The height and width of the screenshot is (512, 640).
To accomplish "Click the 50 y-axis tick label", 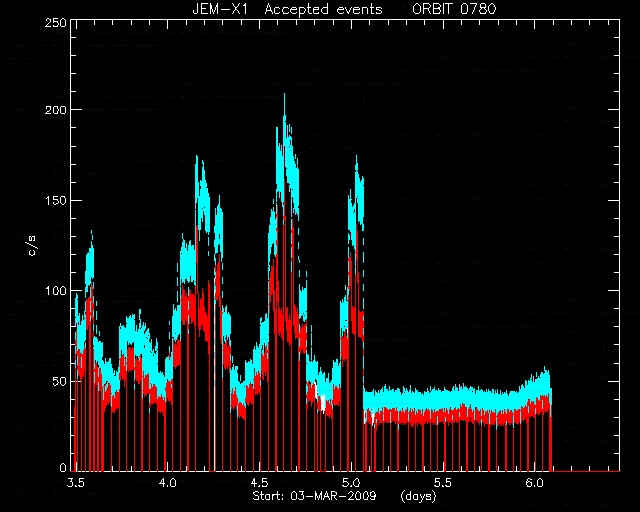I will pos(59,381).
